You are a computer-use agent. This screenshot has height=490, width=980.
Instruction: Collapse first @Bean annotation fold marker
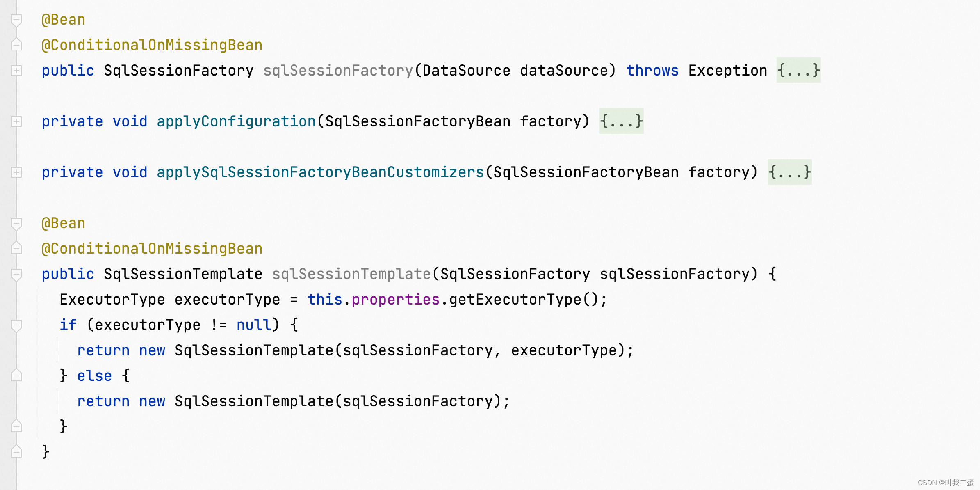pyautogui.click(x=16, y=20)
